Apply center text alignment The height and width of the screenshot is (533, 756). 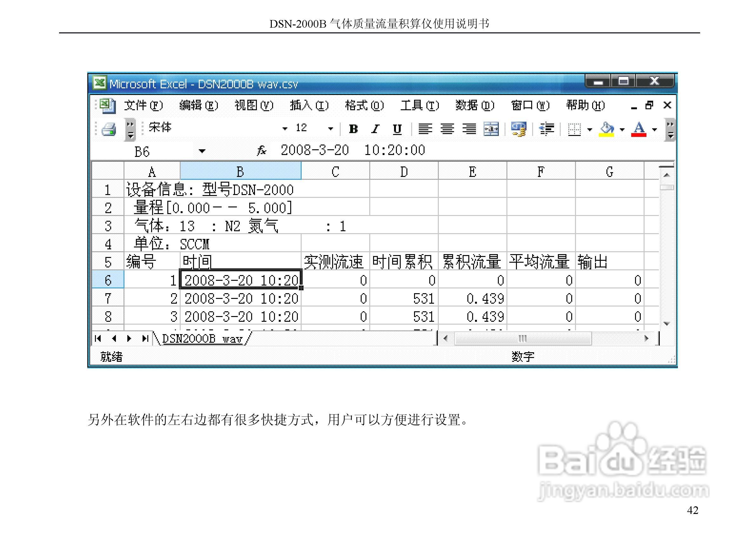pos(447,129)
